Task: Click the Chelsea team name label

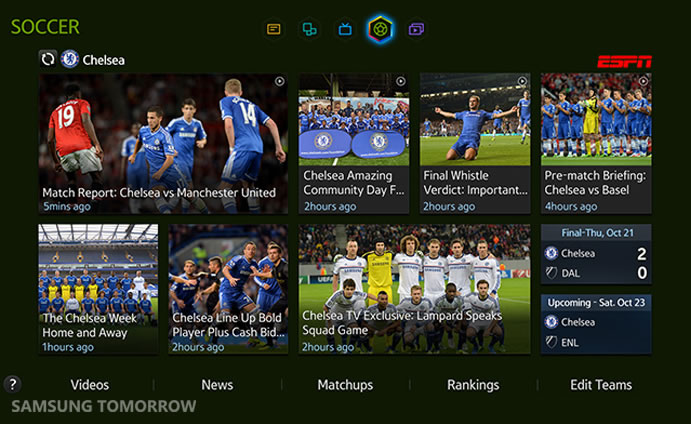Action: 104,60
